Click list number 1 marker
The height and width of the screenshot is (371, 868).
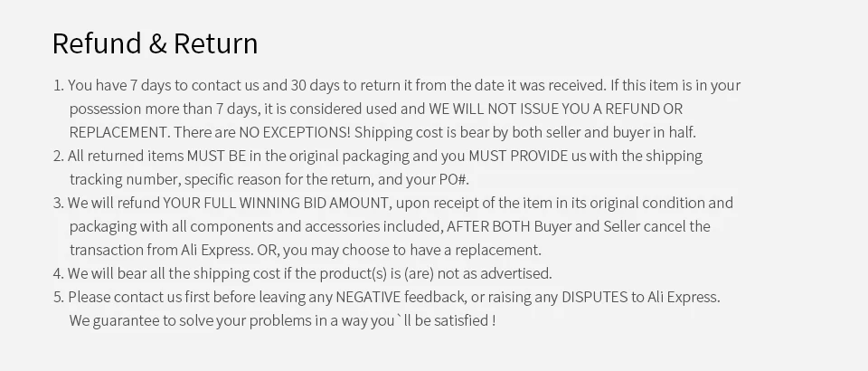[59, 85]
